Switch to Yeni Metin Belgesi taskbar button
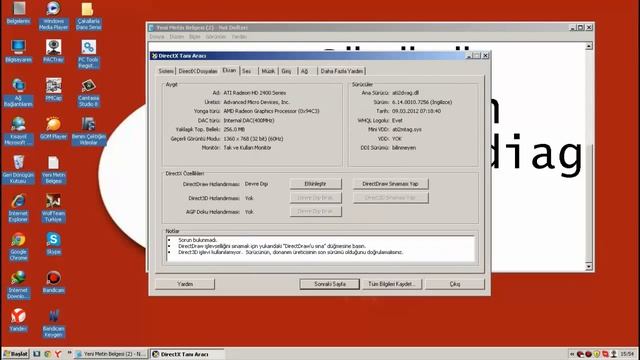The image size is (640, 360). tap(111, 354)
